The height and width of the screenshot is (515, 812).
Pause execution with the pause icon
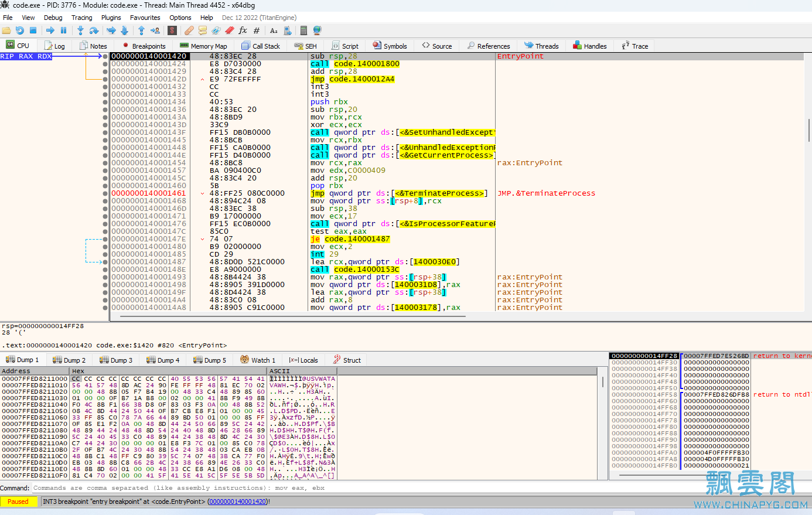tap(63, 30)
